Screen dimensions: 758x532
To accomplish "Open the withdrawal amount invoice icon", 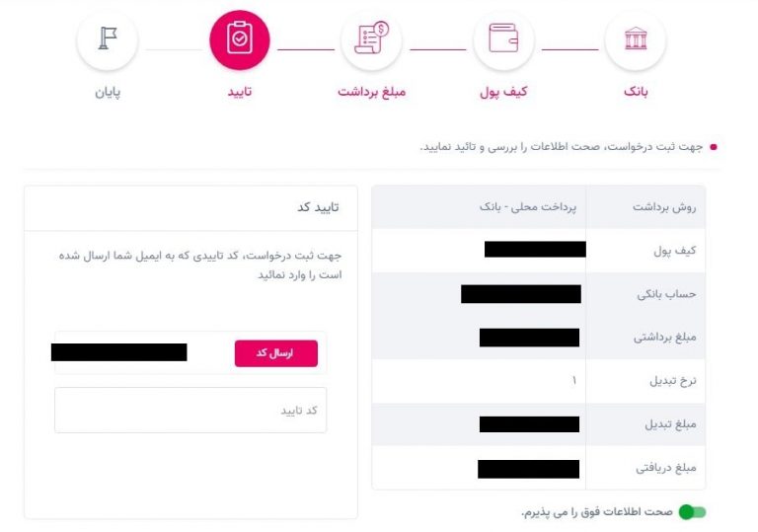I will 371,39.
